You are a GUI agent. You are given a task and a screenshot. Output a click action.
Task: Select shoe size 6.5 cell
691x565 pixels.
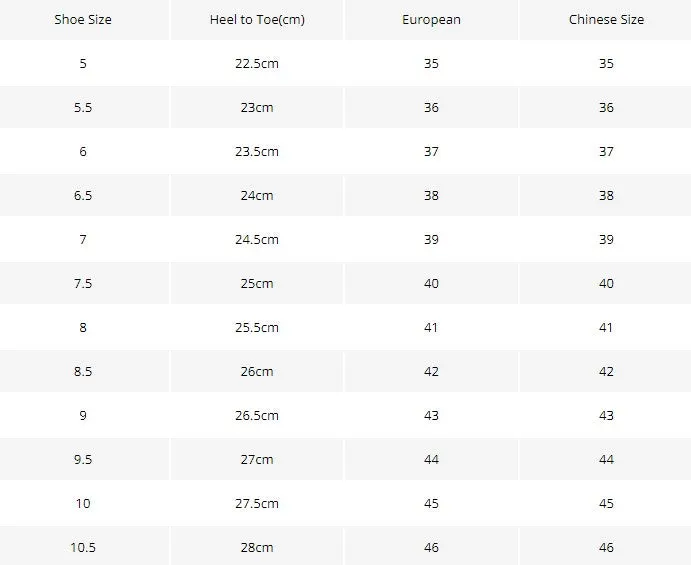pos(83,195)
